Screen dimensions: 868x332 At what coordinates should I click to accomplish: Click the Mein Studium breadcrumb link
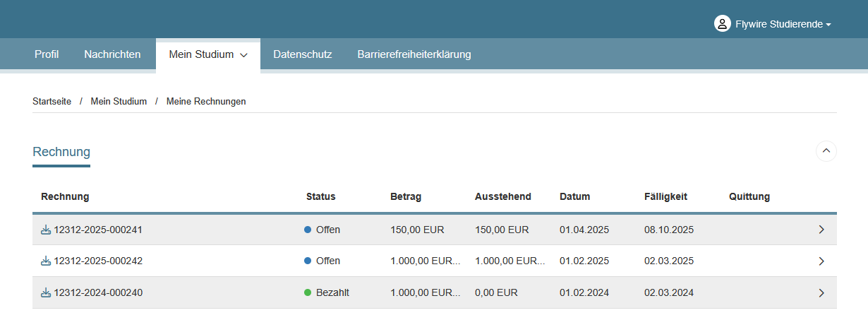point(119,102)
